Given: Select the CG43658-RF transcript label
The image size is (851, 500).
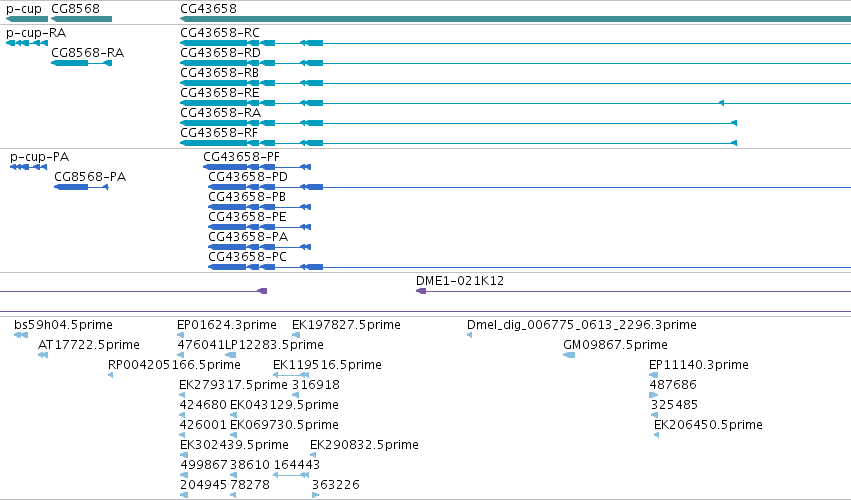Looking at the screenshot, I should [x=219, y=132].
